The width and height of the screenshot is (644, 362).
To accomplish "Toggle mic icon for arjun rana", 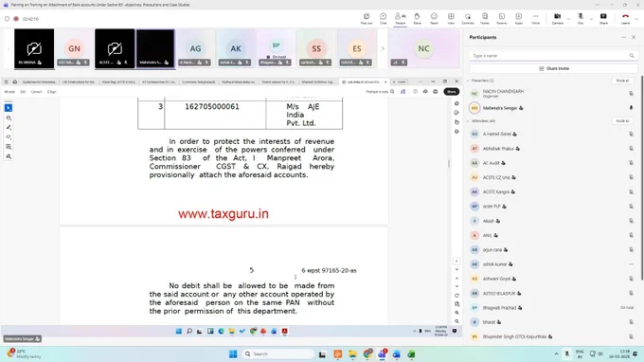I will [x=631, y=250].
